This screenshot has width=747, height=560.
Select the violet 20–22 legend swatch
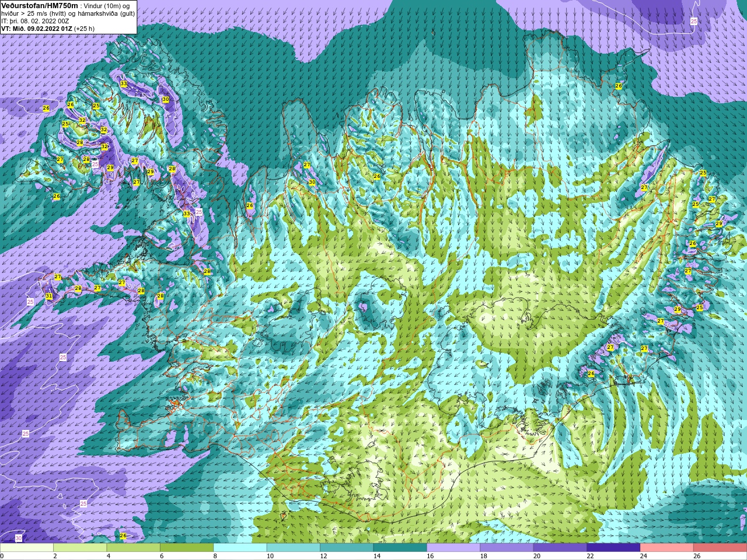coord(560,548)
